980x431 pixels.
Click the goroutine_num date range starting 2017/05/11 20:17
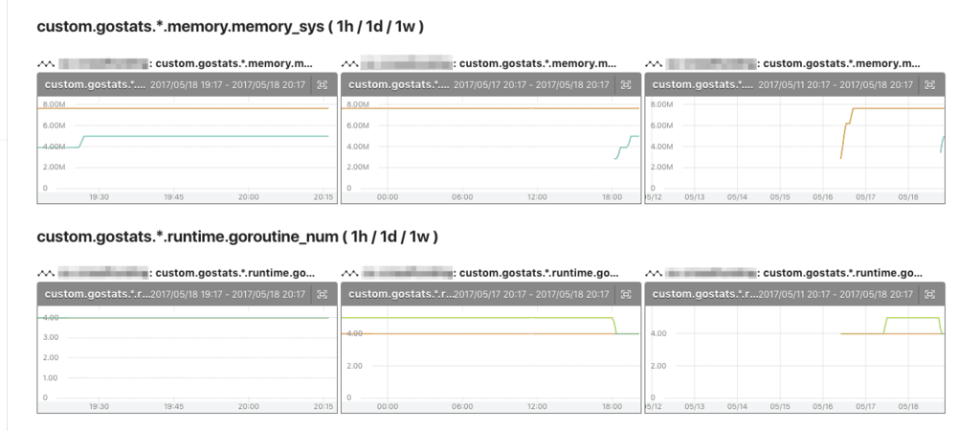click(835, 294)
